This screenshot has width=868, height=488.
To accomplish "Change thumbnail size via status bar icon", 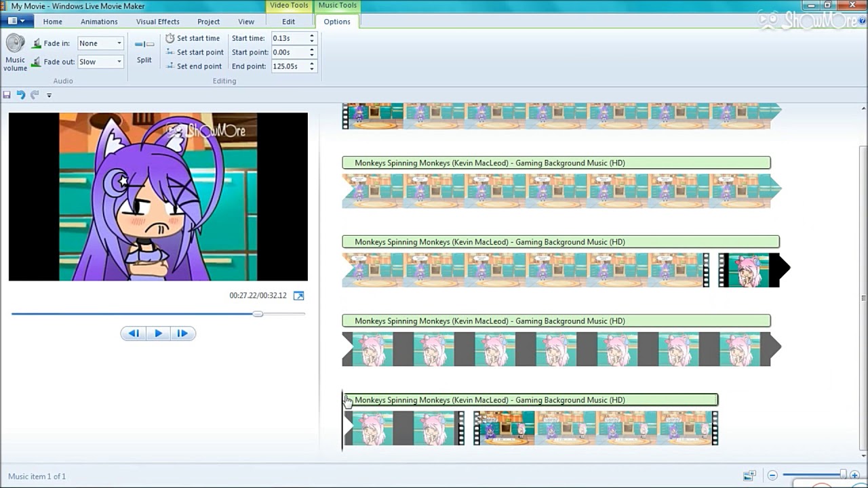I will point(749,476).
